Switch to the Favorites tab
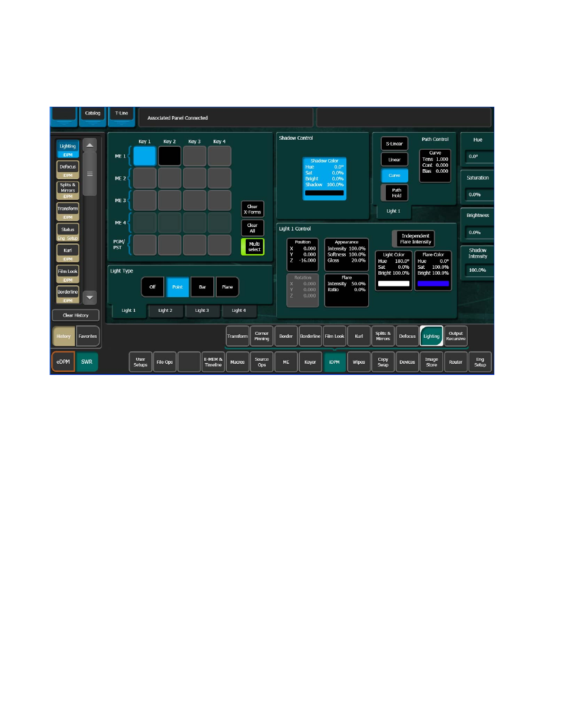The image size is (562, 728). coord(88,336)
